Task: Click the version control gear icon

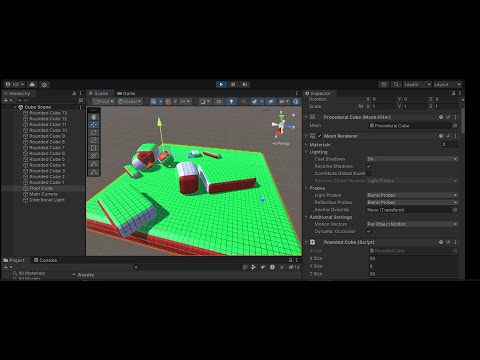Action: pyautogui.click(x=44, y=85)
